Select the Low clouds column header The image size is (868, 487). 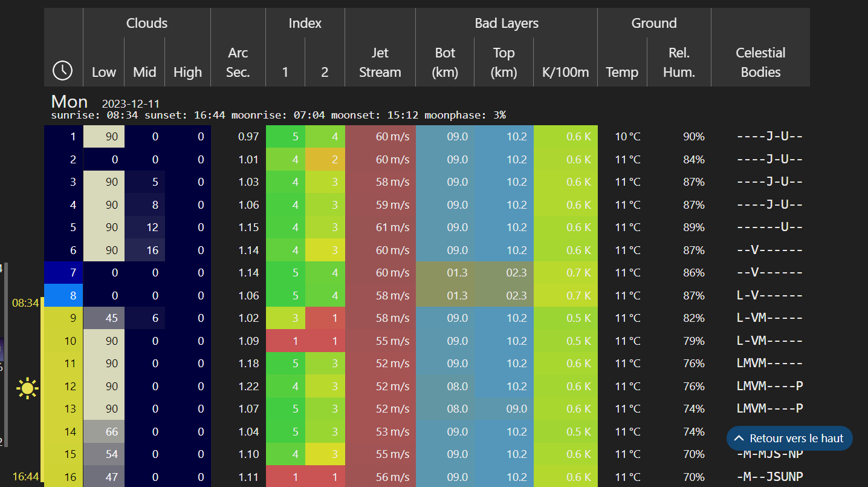[x=103, y=72]
